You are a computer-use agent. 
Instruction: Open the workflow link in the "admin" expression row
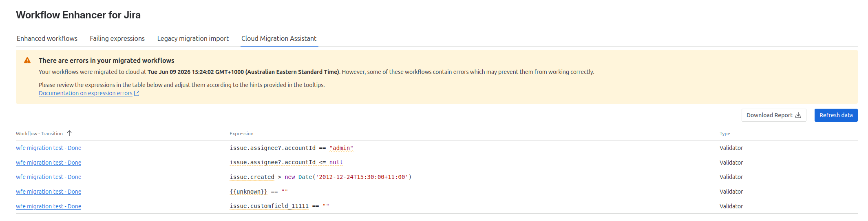49,148
